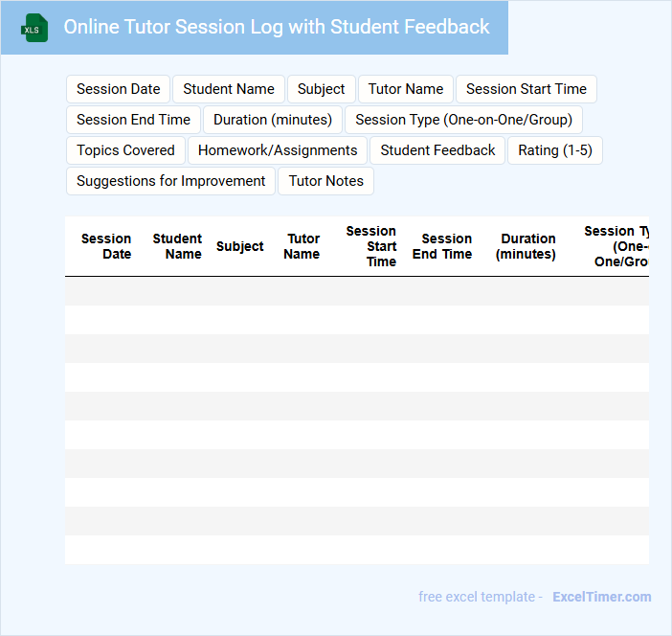Choose the Session Start Time tag
The height and width of the screenshot is (636, 672).
(526, 89)
